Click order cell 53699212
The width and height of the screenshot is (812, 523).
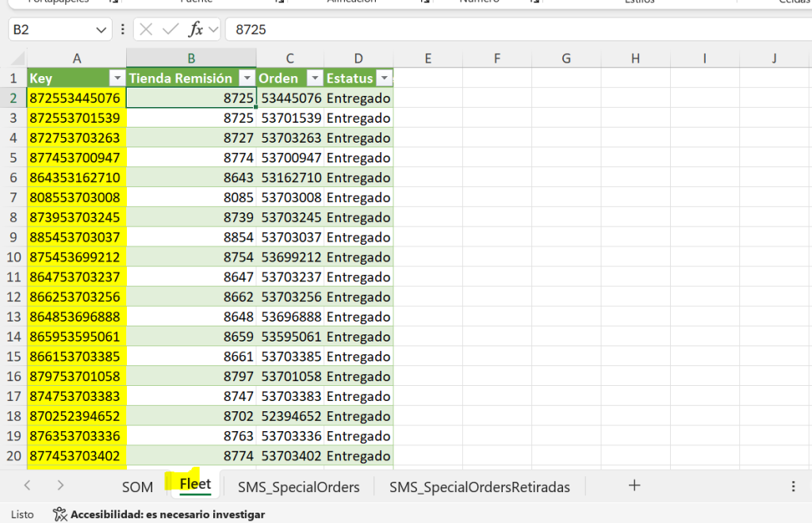(x=290, y=257)
